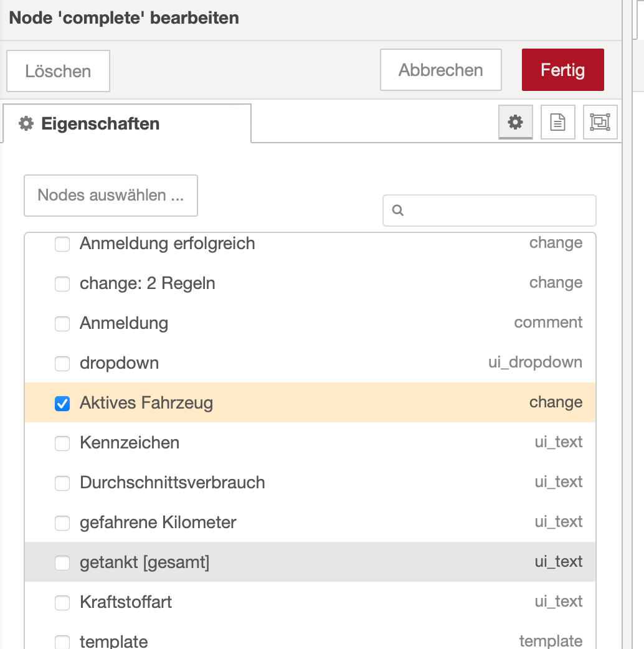
Task: Select the change: 2 Regeln row
Action: 310,283
